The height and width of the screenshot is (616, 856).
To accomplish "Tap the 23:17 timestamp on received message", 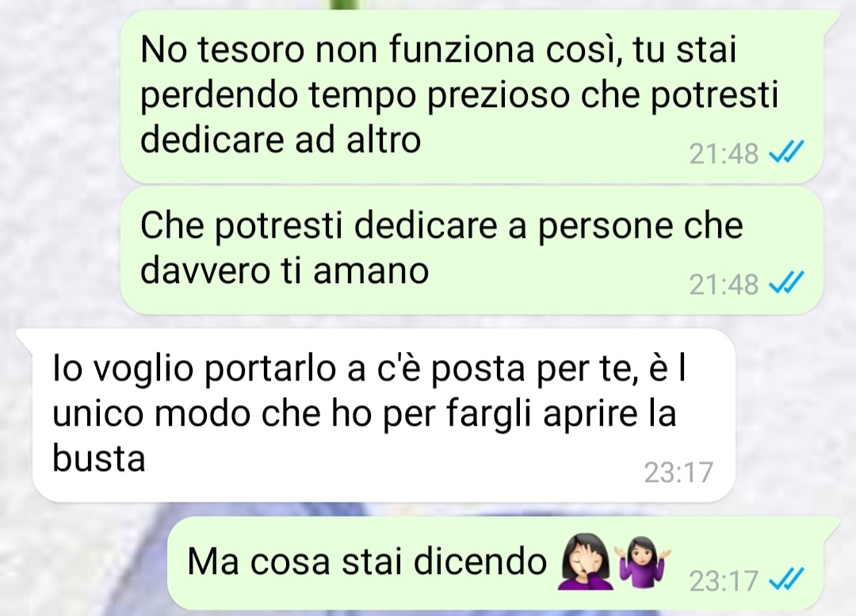I will click(678, 473).
